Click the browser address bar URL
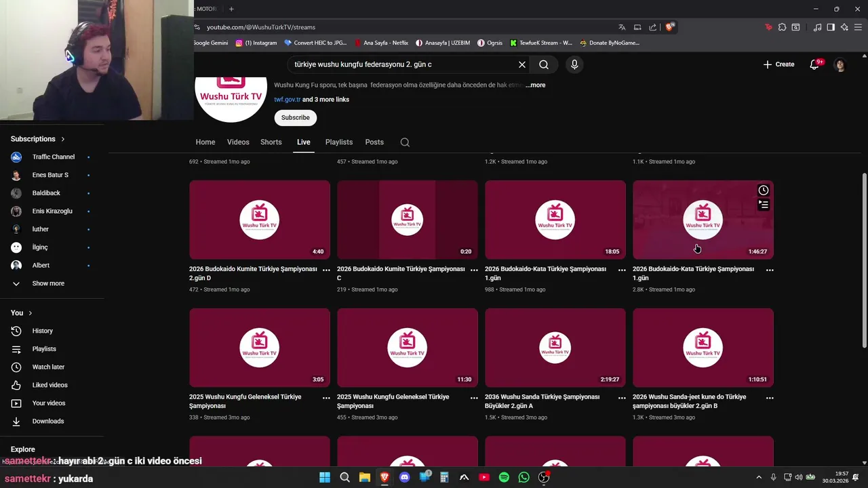Screen dimensions: 868x488 (261, 27)
